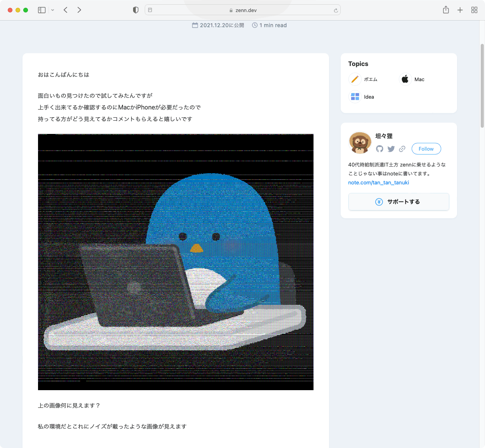Click the noisy blue bird article image
This screenshot has height=448, width=485.
pyautogui.click(x=176, y=262)
